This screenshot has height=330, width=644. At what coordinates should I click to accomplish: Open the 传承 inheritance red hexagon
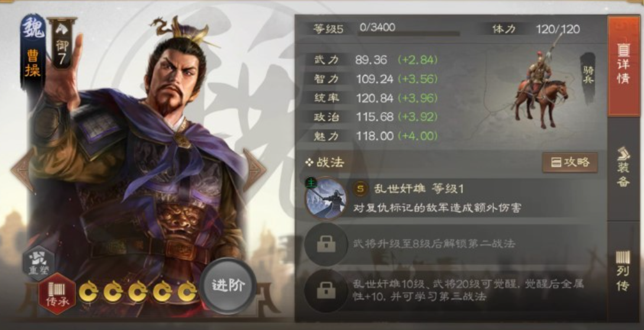[x=57, y=293]
